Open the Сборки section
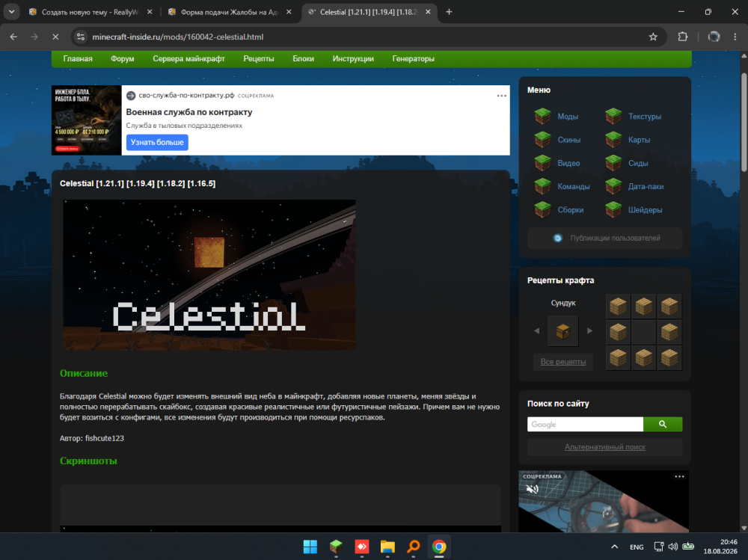The width and height of the screenshot is (748, 560). (x=559, y=210)
